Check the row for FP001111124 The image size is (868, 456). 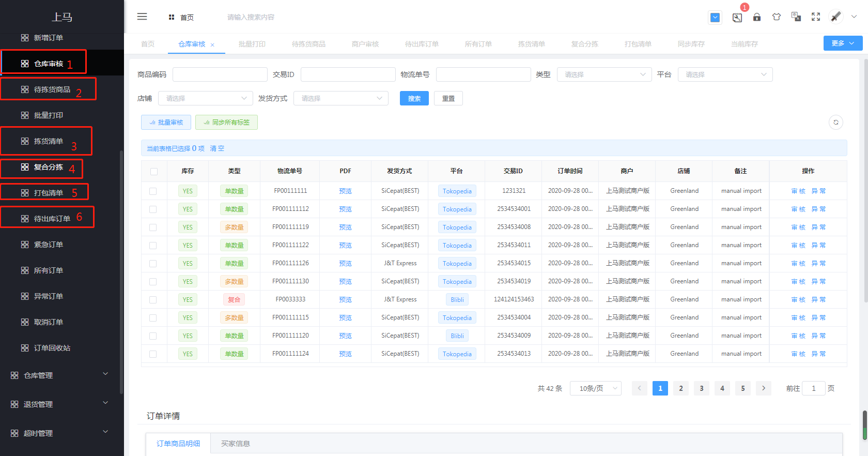tap(153, 354)
